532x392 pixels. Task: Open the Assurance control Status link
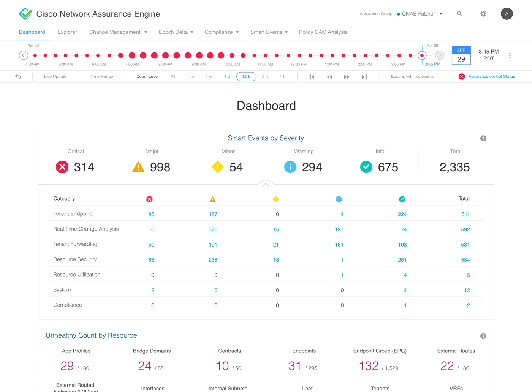[492, 76]
